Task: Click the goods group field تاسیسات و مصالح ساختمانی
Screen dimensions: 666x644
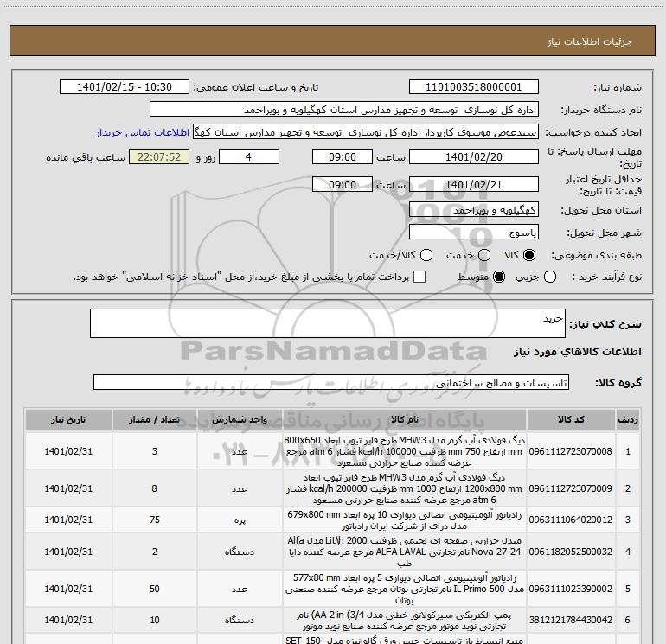Action: pos(331,382)
